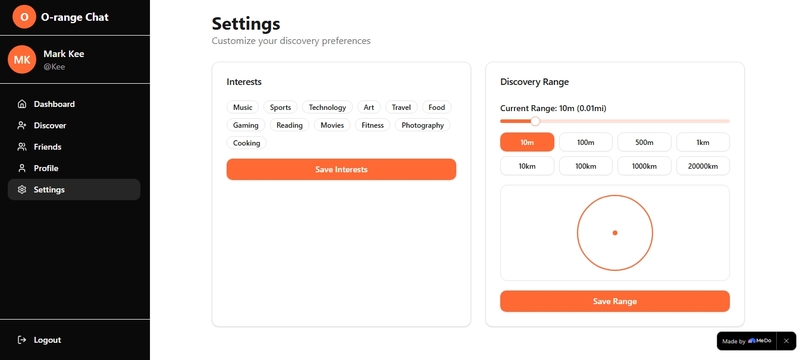This screenshot has height=360, width=806.
Task: Click the Mark Kee username text
Action: pos(64,54)
